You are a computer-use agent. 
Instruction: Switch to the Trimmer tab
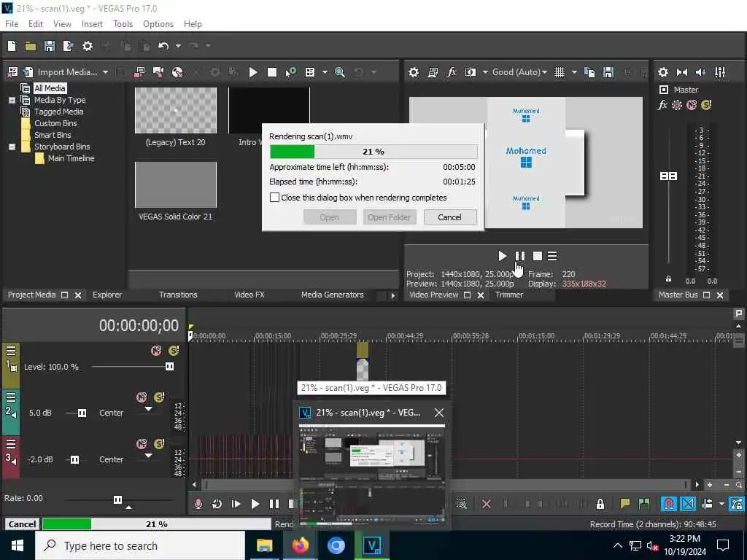pyautogui.click(x=509, y=295)
